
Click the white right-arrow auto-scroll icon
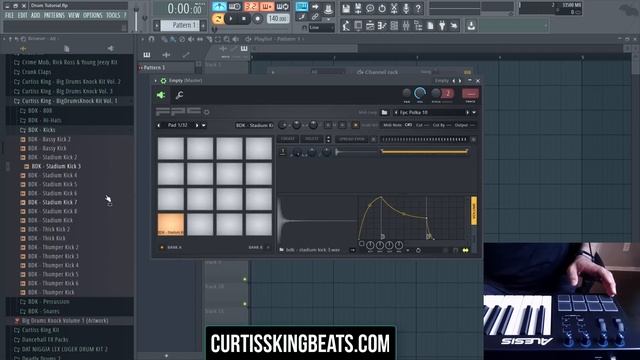315,7
